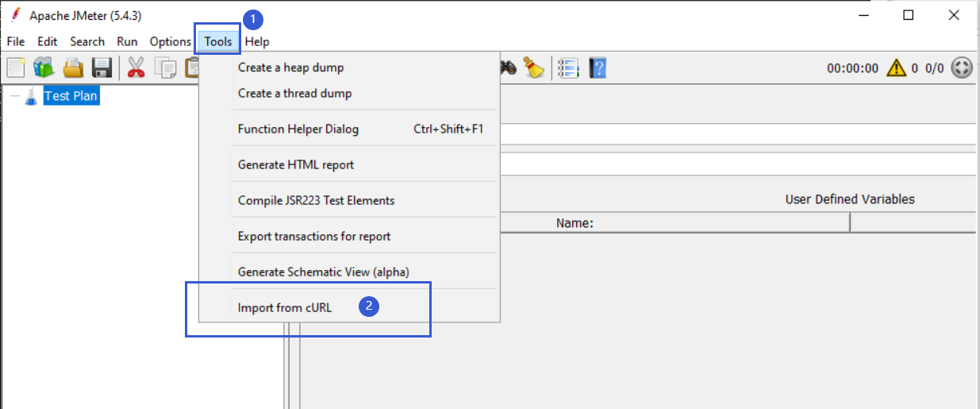Select Generate HTML report
Image resolution: width=980 pixels, height=409 pixels.
coord(349,164)
